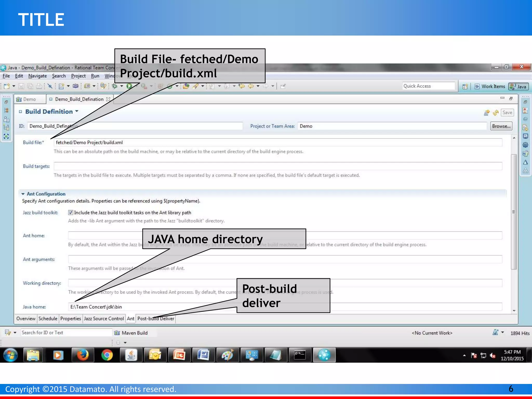This screenshot has height=399, width=532.
Task: Click the Back navigation arrow toolbar icon
Action: pyautogui.click(x=251, y=86)
